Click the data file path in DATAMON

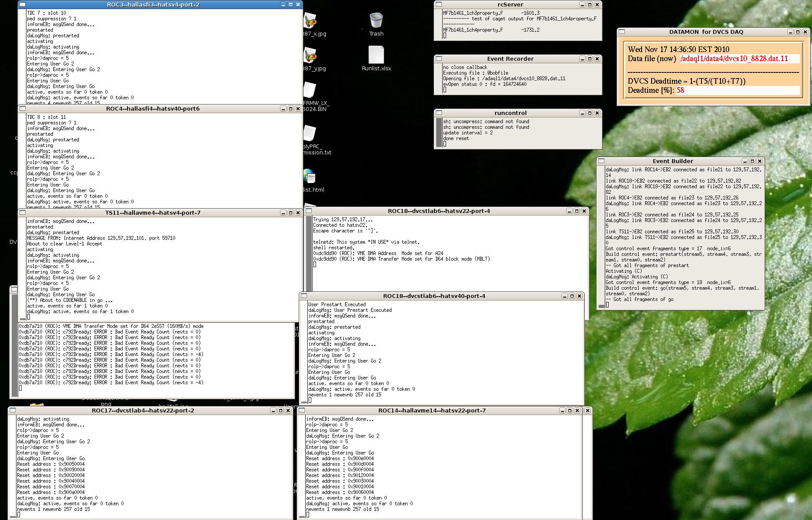734,59
